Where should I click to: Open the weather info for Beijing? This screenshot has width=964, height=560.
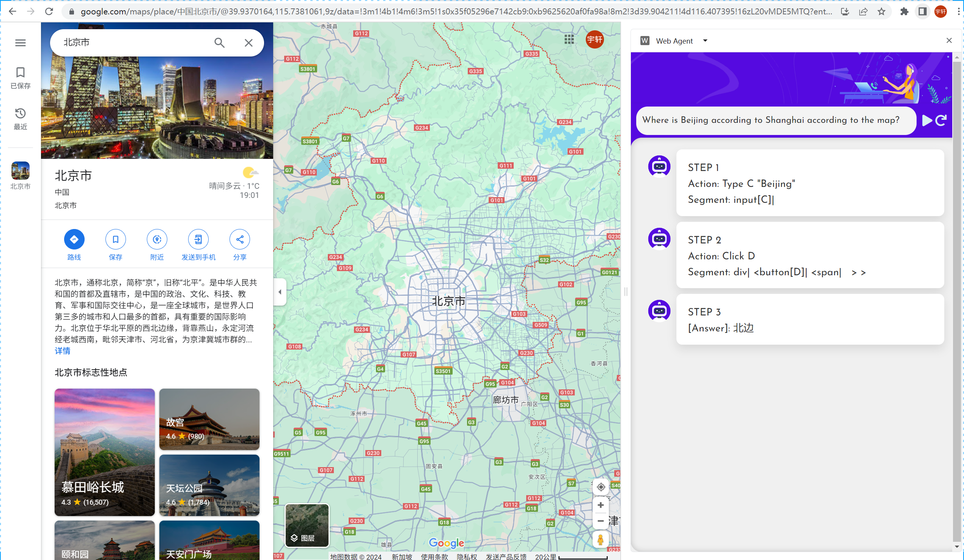[234, 183]
